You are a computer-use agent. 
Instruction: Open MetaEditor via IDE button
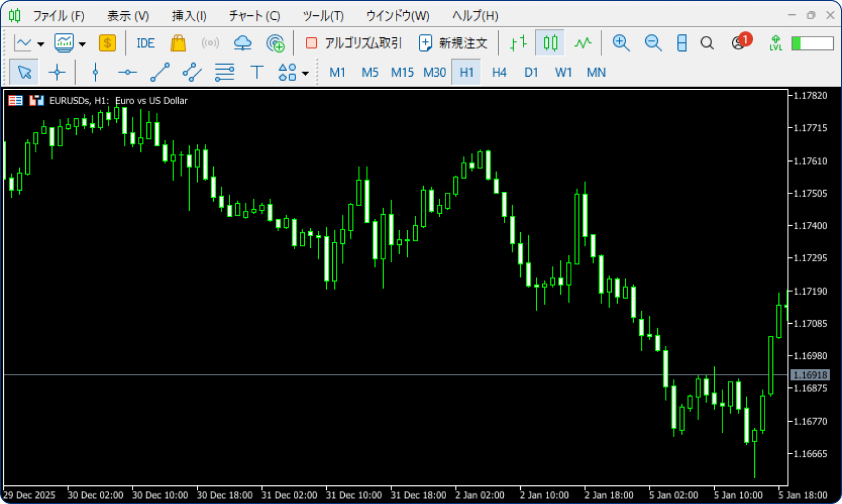(145, 43)
